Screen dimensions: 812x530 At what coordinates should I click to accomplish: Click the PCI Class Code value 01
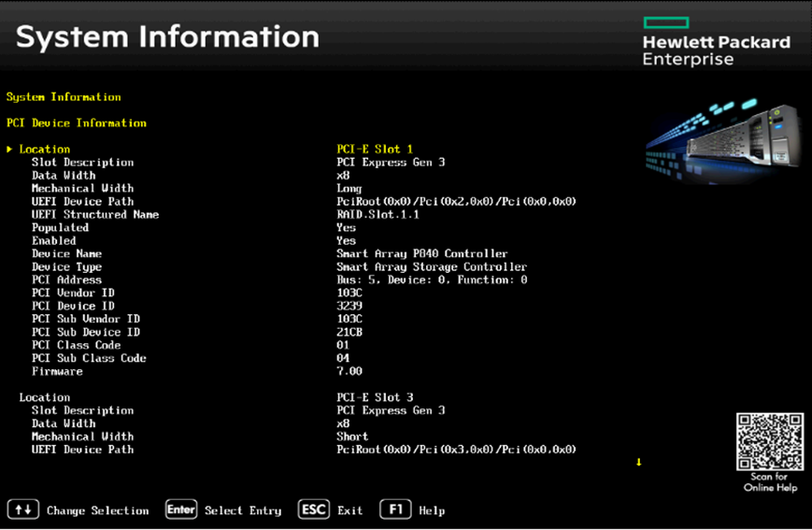pos(343,345)
